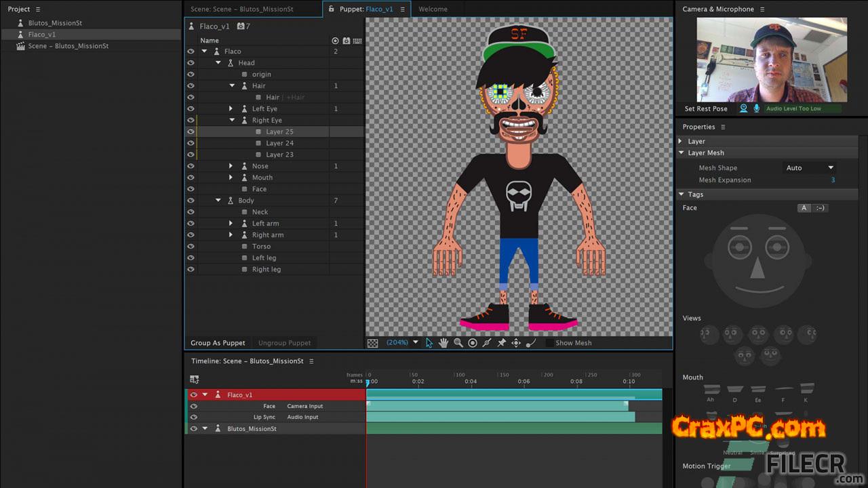Select the Zoom magnifier tool
This screenshot has width=868, height=488.
coord(458,343)
